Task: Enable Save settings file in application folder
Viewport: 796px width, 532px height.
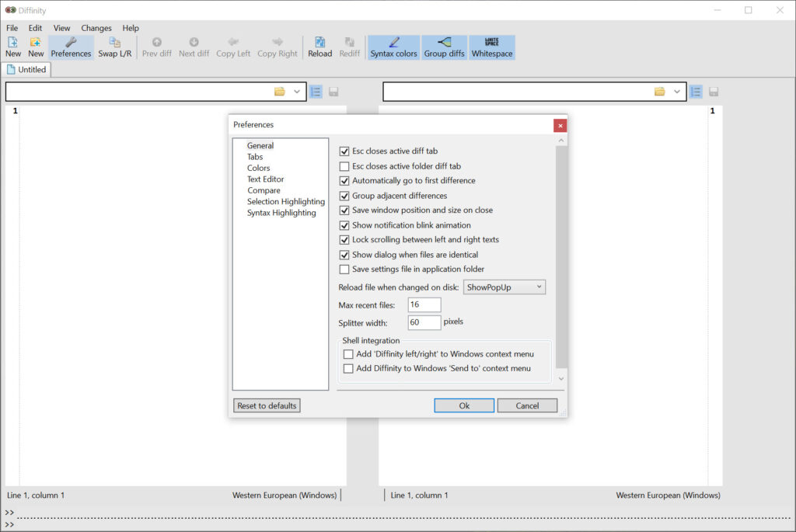Action: tap(344, 269)
